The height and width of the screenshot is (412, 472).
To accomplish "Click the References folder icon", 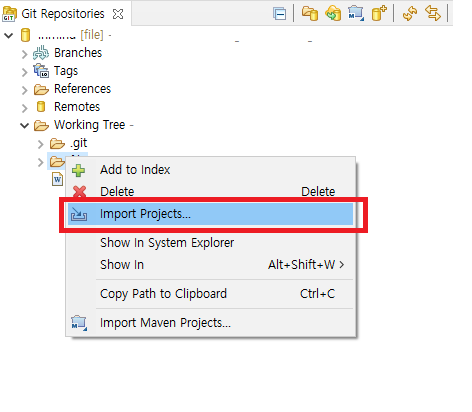I will (x=41, y=89).
